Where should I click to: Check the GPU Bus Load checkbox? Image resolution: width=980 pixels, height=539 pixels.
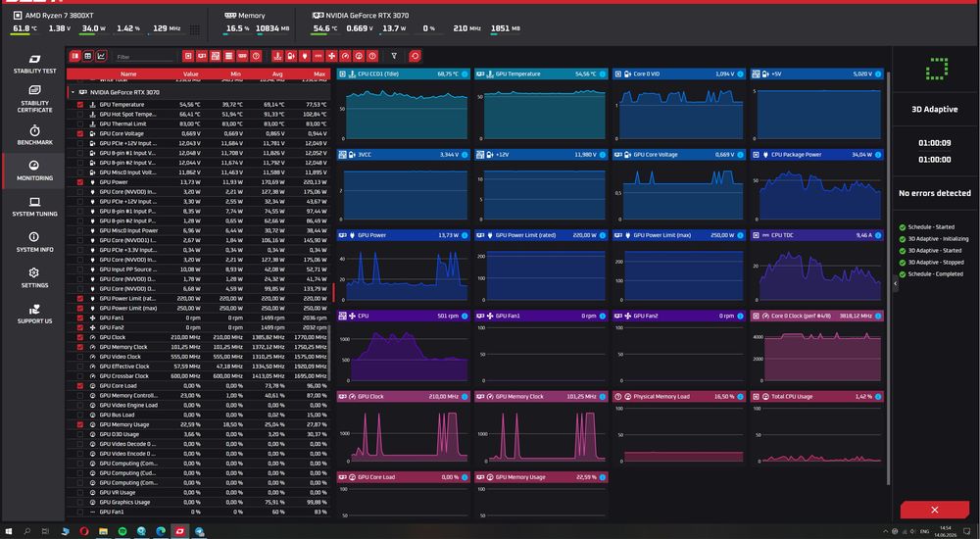(80, 415)
